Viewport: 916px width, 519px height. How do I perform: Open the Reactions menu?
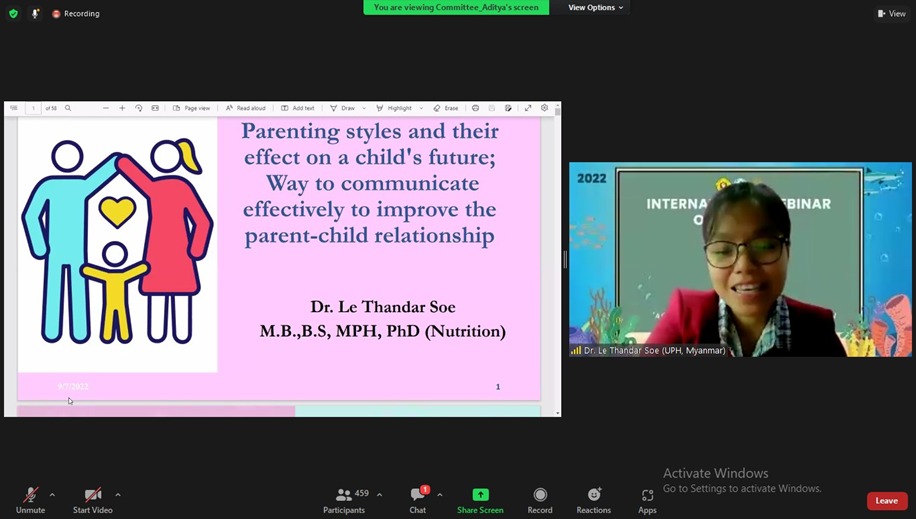(593, 495)
